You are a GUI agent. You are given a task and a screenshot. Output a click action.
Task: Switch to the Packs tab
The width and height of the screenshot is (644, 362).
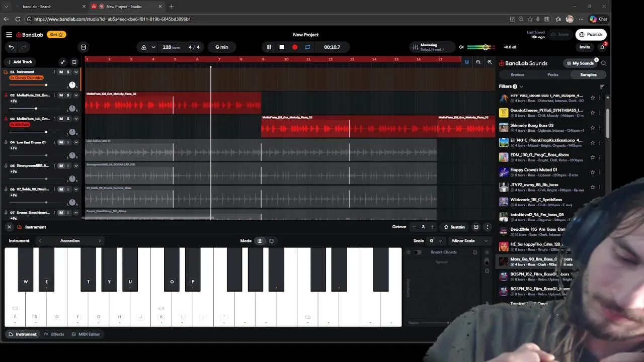(x=553, y=75)
